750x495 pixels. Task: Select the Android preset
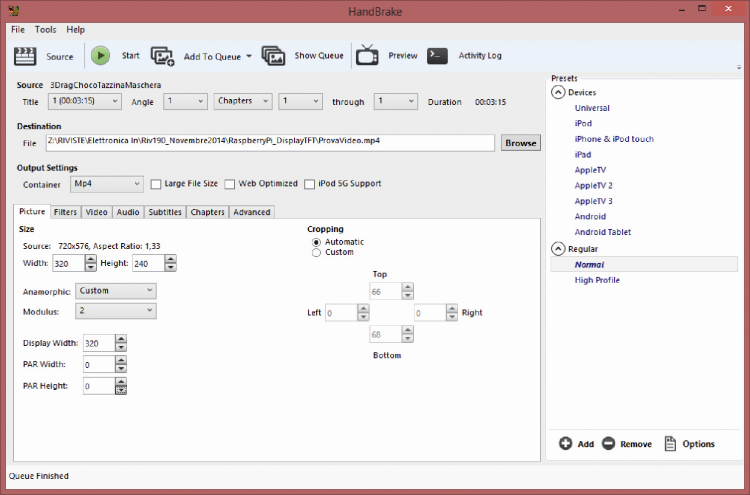click(x=590, y=217)
